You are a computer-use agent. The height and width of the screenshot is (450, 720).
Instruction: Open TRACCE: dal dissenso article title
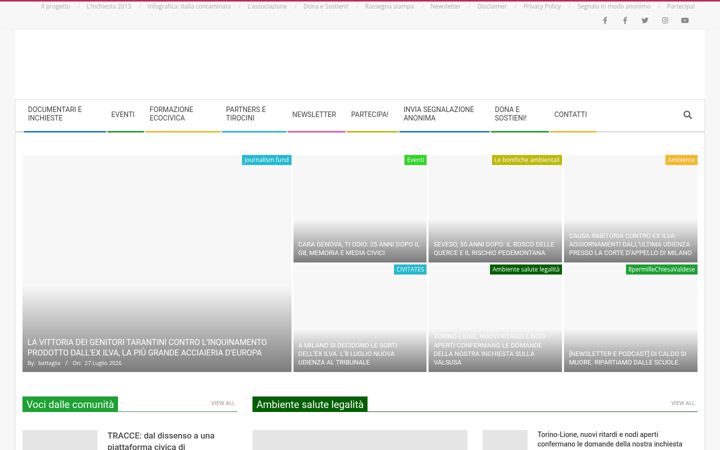[161, 440]
